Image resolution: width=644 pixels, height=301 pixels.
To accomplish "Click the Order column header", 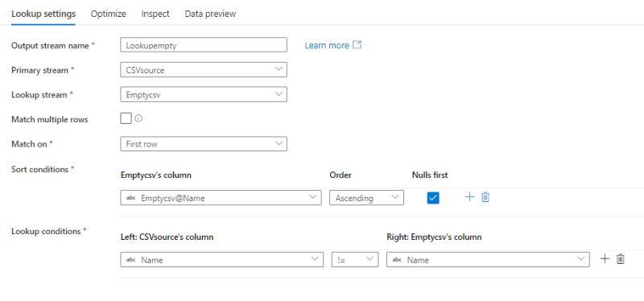I will tap(341, 175).
